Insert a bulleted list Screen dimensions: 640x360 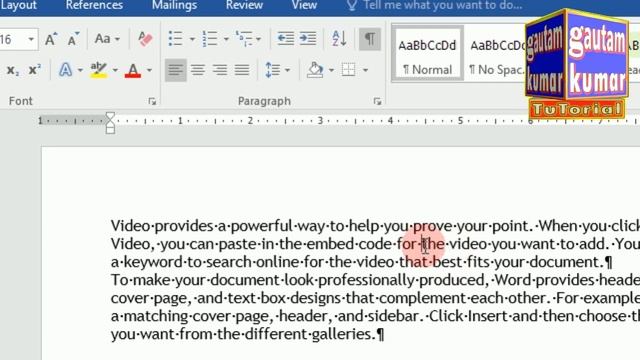[x=176, y=39]
